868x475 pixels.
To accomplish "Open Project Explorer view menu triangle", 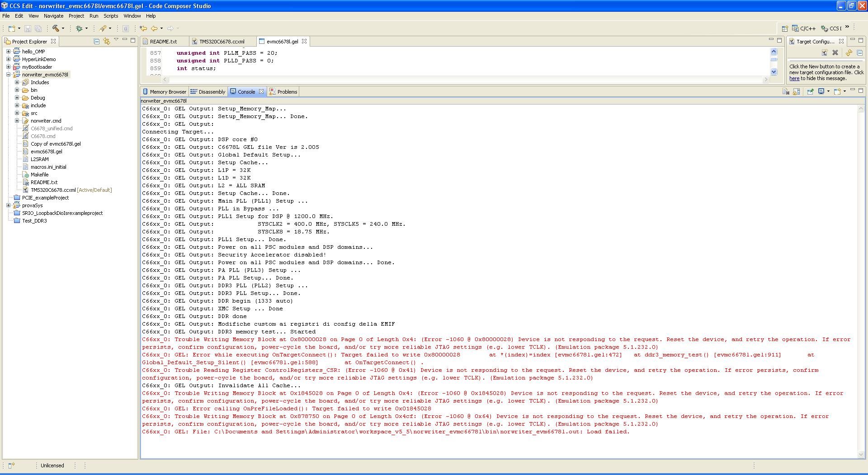I will (x=116, y=40).
